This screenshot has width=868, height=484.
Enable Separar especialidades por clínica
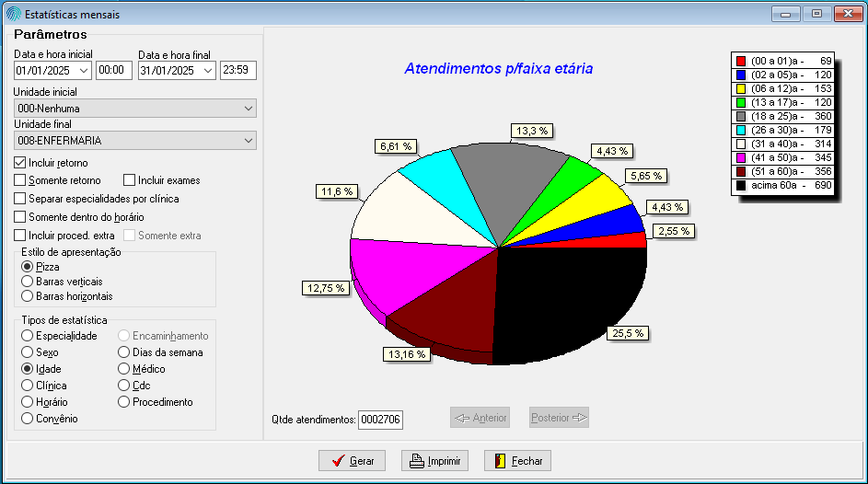tap(20, 199)
